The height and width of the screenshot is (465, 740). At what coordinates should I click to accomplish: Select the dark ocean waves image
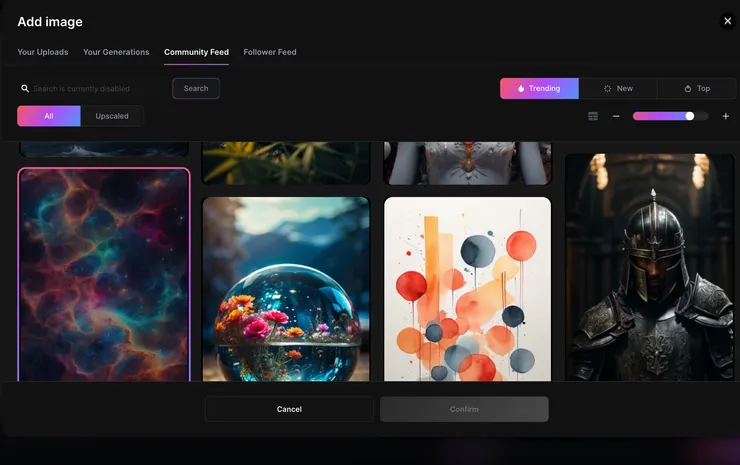pos(104,149)
